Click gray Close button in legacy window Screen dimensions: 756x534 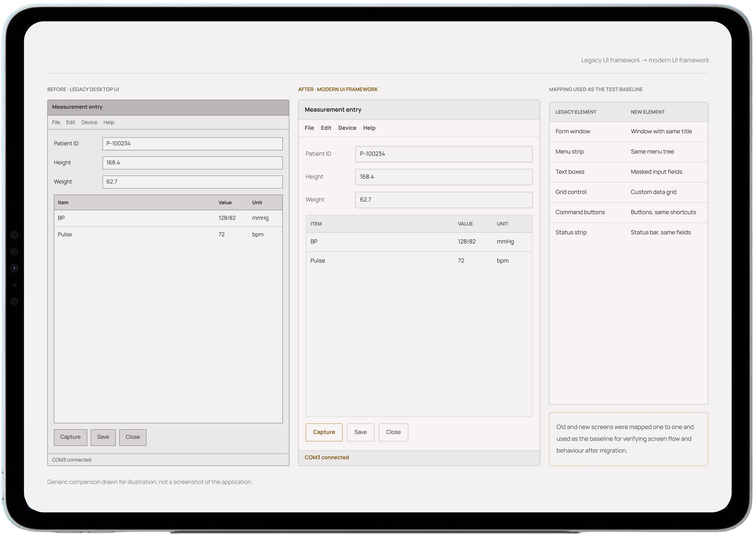point(133,437)
